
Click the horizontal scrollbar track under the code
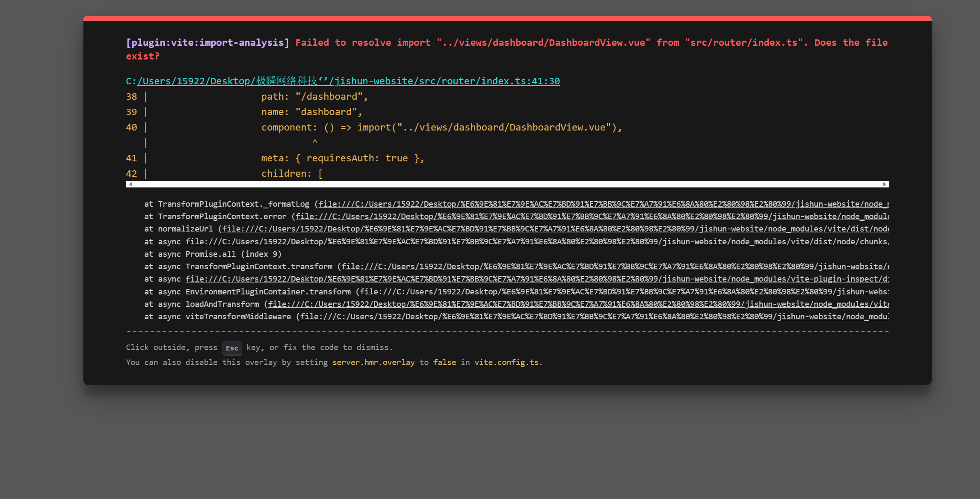point(507,184)
